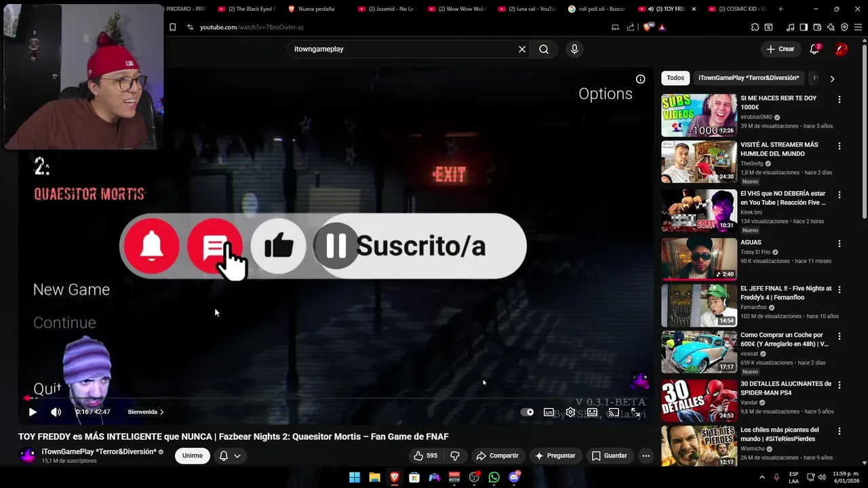
Task: Open iTownGamePlay channel name link
Action: click(99, 451)
